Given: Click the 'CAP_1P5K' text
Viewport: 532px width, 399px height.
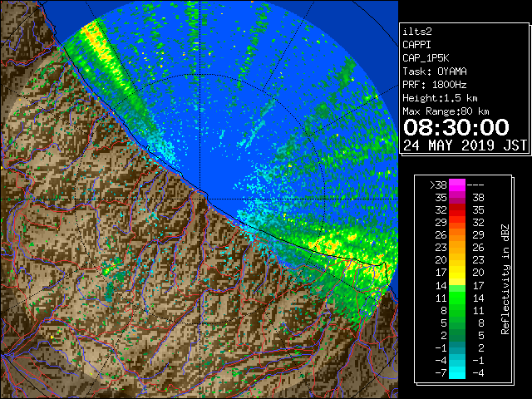Looking at the screenshot, I should (x=426, y=58).
